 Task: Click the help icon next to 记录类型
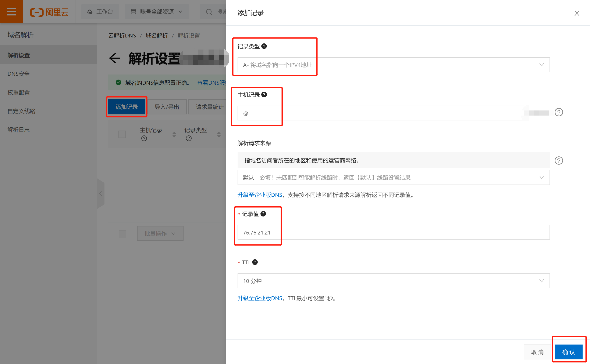click(264, 46)
